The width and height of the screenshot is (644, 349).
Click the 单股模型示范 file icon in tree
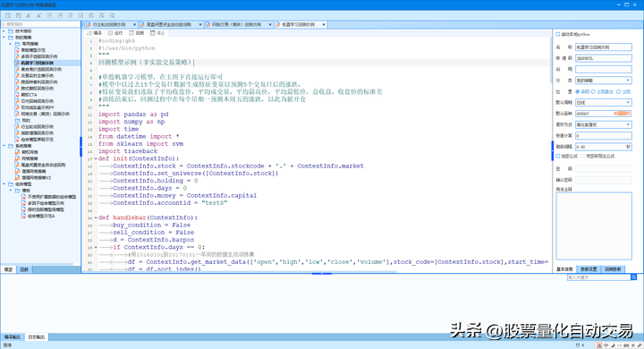(17, 50)
